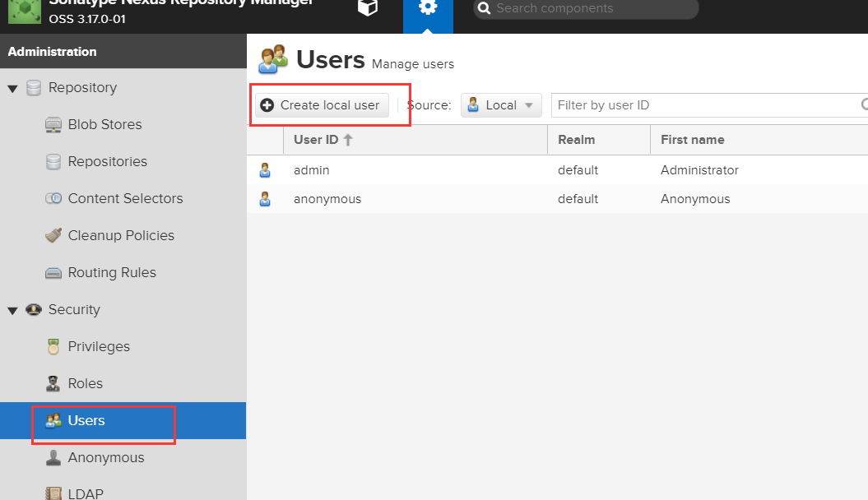Open Anonymous settings in sidebar
The width and height of the screenshot is (868, 500).
click(x=106, y=457)
